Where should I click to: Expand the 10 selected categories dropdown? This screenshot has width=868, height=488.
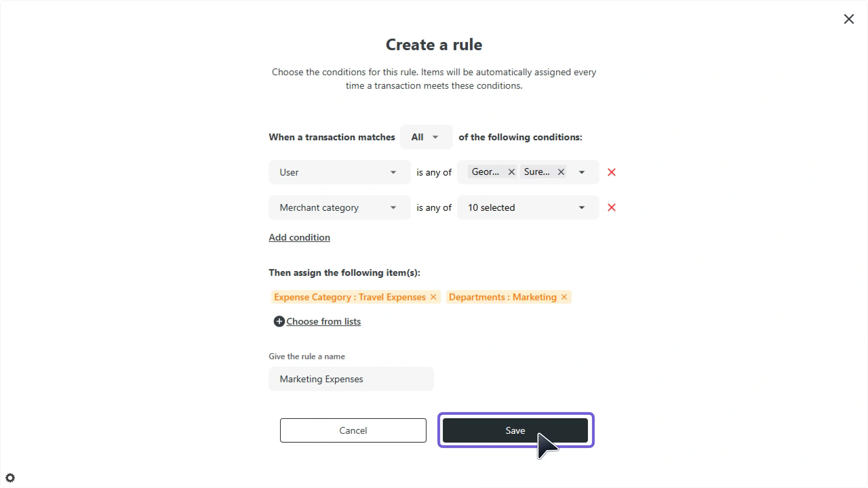pos(528,207)
